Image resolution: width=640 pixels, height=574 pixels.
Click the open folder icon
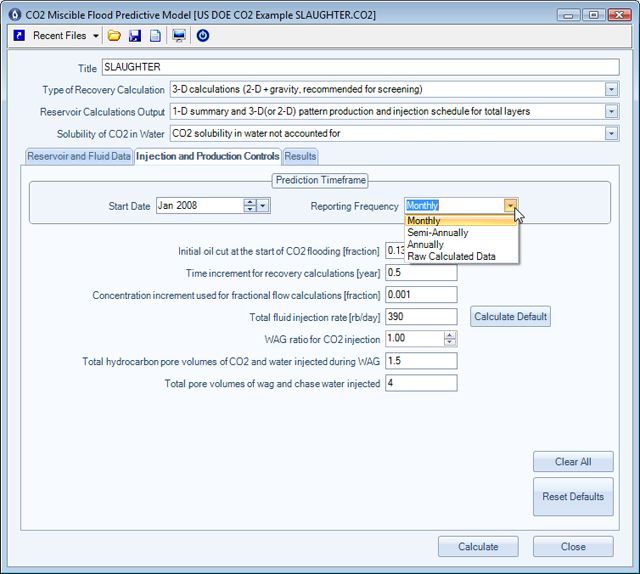coord(114,36)
